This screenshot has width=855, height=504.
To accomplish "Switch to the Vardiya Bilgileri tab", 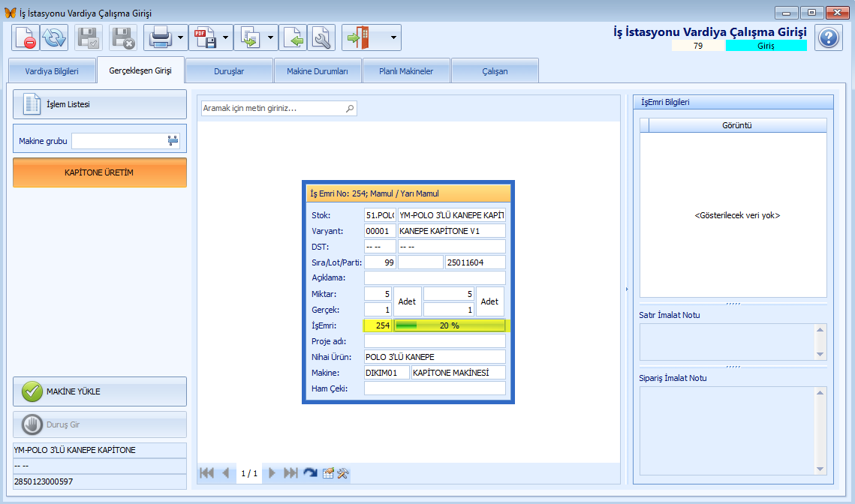I will pyautogui.click(x=52, y=71).
